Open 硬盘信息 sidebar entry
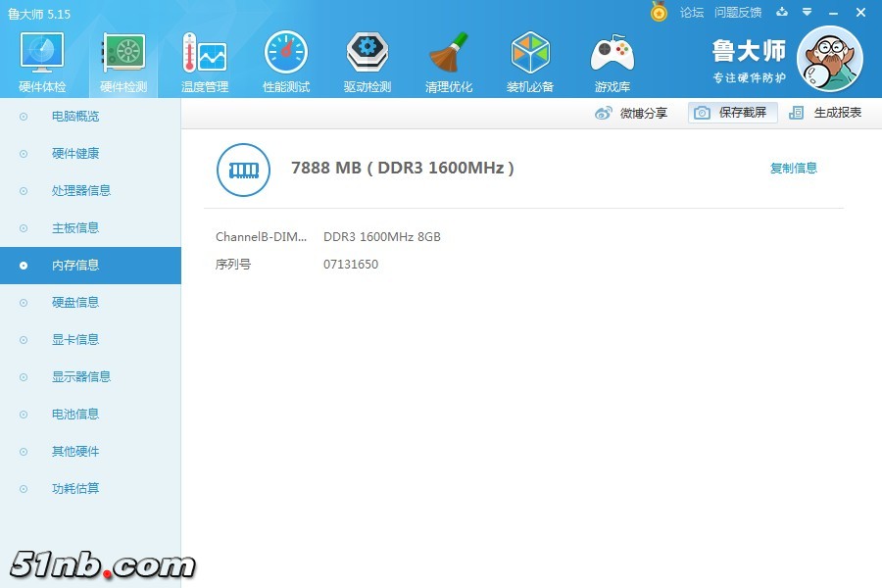The height and width of the screenshot is (588, 882). [x=75, y=303]
